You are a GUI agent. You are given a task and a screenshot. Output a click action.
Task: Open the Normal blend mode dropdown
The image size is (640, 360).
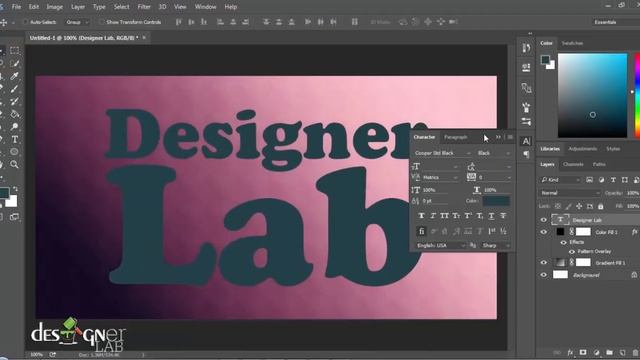coord(570,193)
